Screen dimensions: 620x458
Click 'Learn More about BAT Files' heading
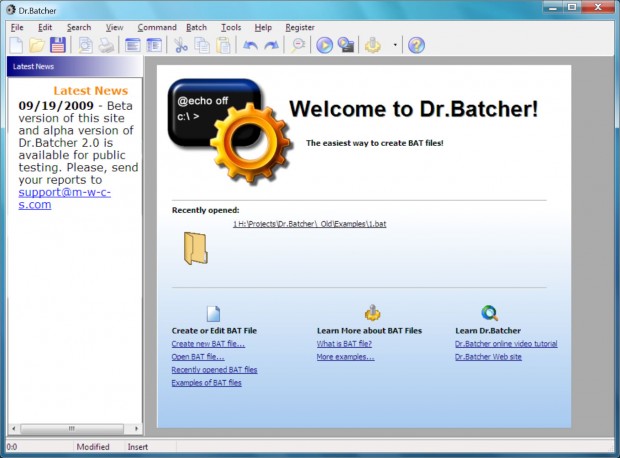pos(369,331)
